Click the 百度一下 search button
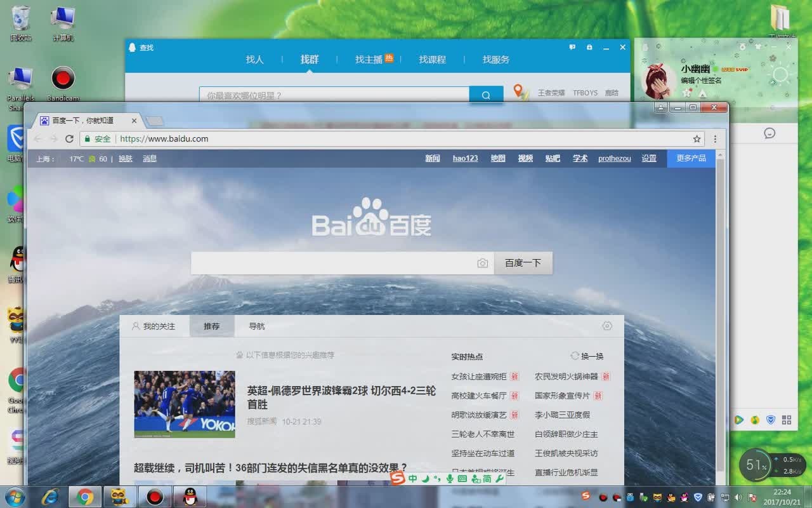 (523, 263)
